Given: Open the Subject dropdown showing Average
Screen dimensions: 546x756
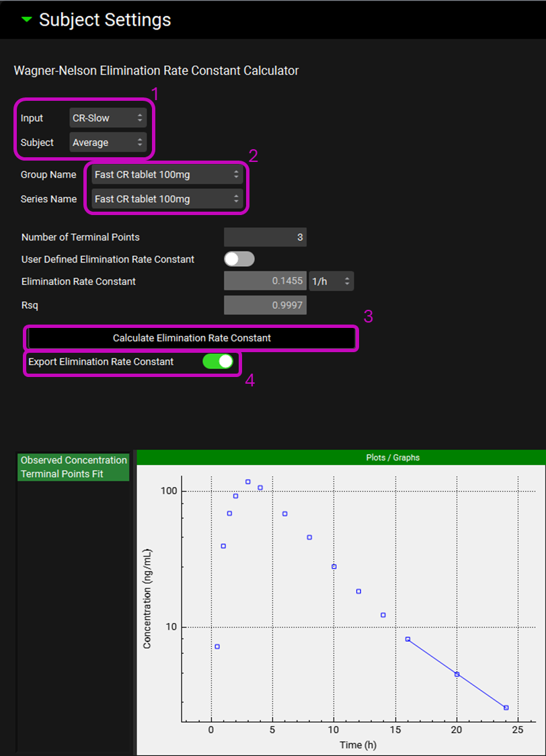Looking at the screenshot, I should pyautogui.click(x=108, y=142).
